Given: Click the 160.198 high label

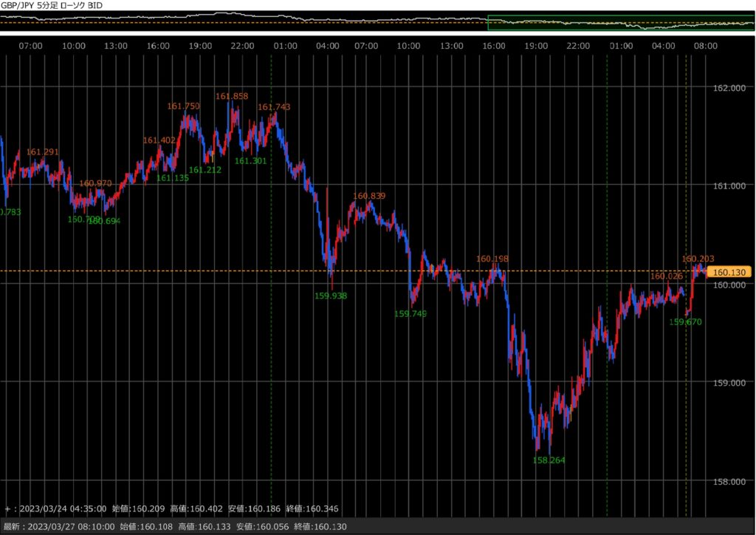Looking at the screenshot, I should point(492,259).
